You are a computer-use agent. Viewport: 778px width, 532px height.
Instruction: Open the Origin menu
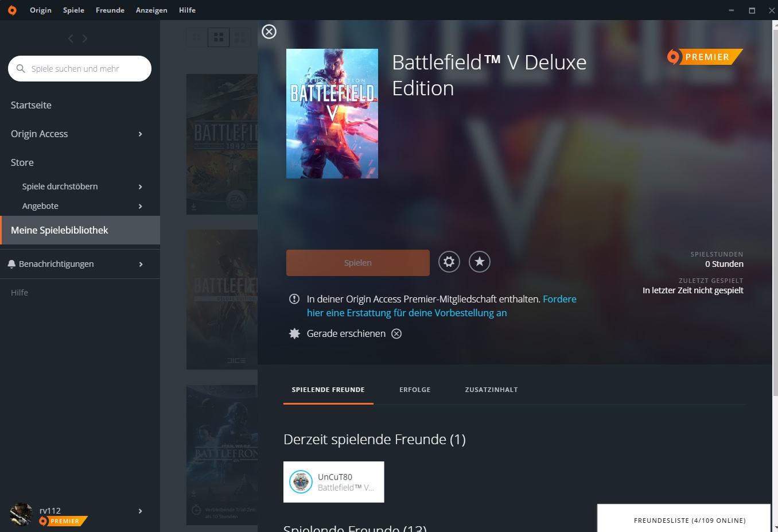pyautogui.click(x=41, y=10)
